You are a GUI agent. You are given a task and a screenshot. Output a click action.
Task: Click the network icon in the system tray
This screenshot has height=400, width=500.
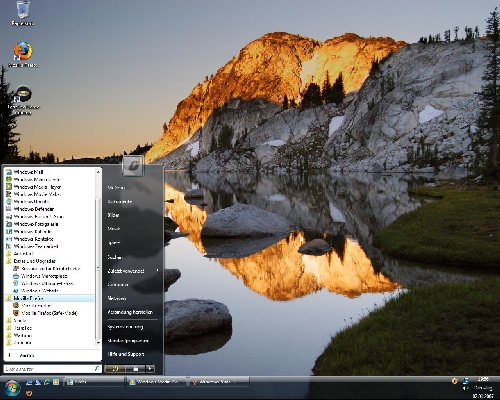[466, 381]
